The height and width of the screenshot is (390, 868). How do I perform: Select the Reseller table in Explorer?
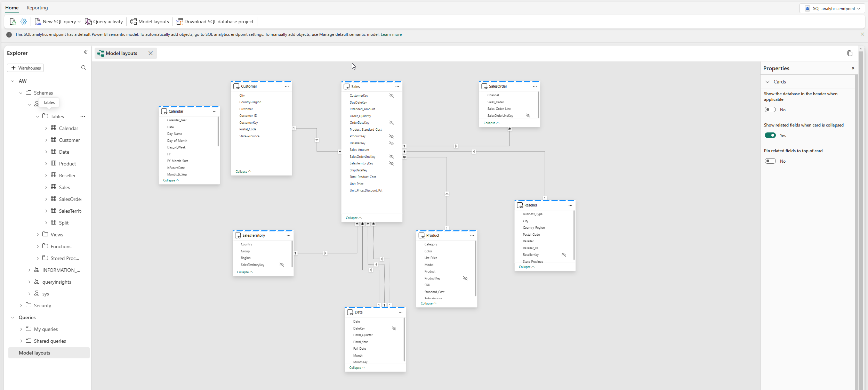[67, 176]
